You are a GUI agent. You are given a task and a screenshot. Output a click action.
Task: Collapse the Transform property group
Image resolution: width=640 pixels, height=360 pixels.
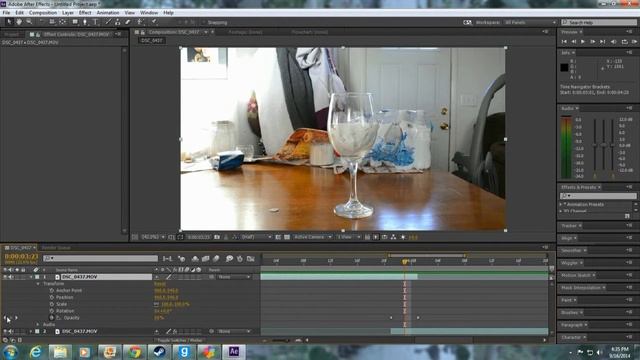[38, 284]
